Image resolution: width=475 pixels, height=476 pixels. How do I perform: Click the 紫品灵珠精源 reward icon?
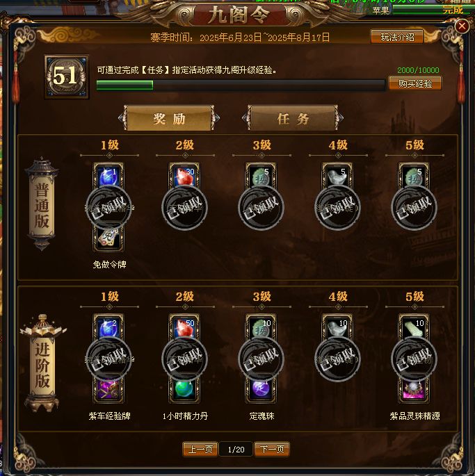click(414, 391)
